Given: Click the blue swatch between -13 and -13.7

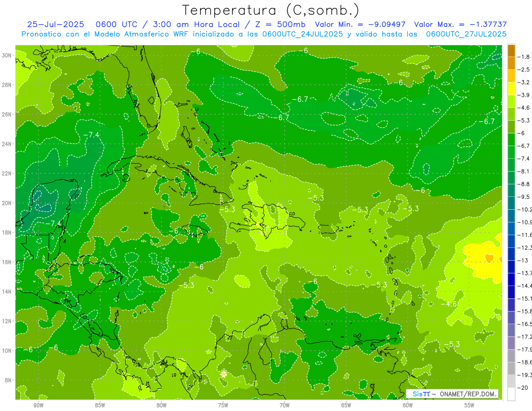Looking at the screenshot, I should point(511,266).
